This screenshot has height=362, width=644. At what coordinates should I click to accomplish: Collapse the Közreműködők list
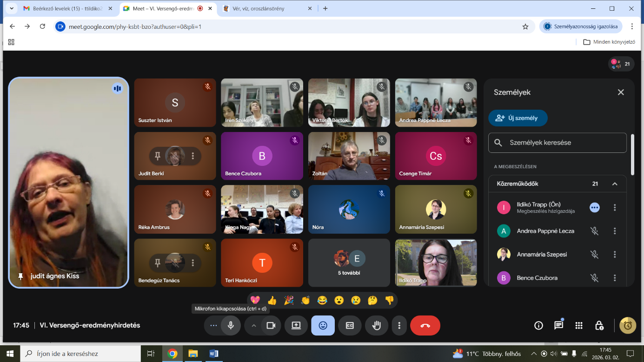click(614, 184)
